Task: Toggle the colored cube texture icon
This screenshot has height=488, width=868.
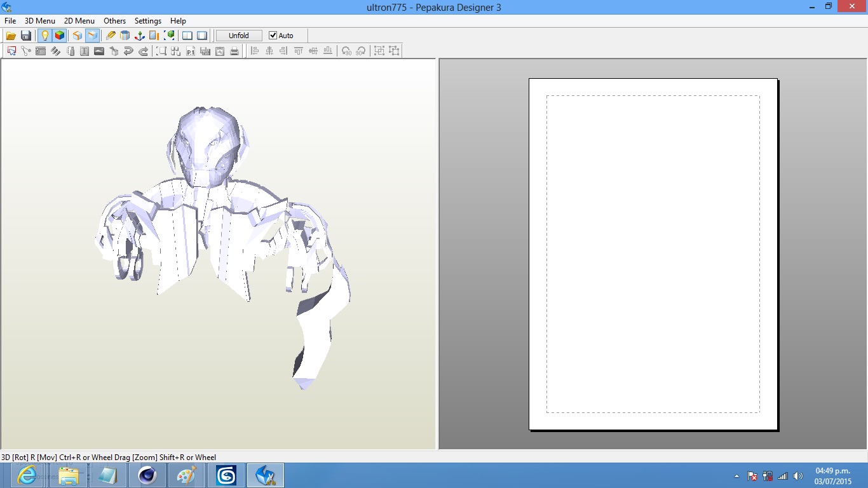Action: pyautogui.click(x=60, y=36)
